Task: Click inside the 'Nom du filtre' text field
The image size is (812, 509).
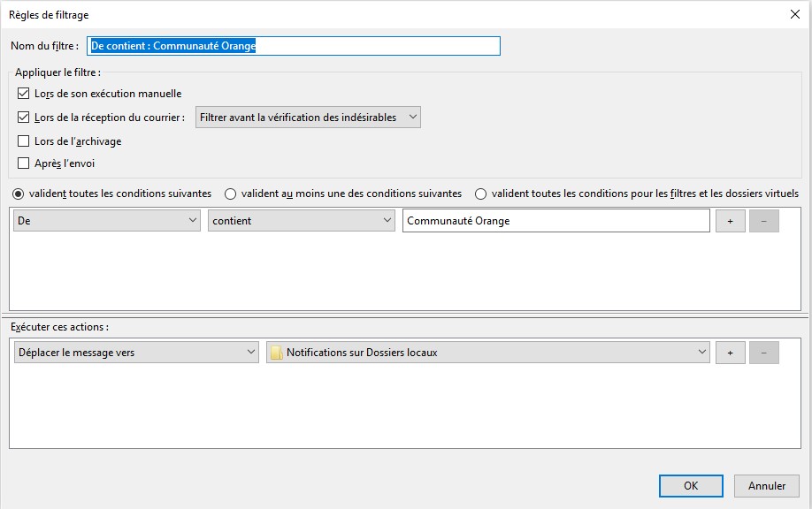Action: [292, 45]
